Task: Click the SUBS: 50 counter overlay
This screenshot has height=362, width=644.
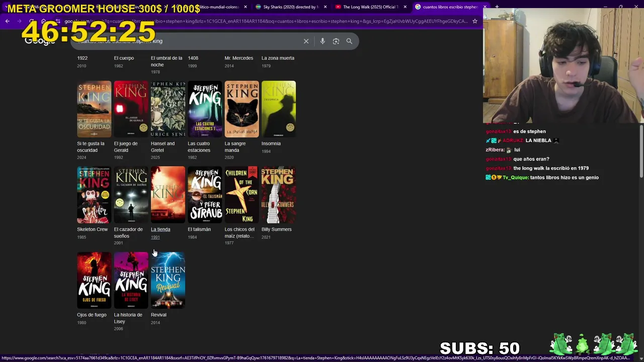Action: pos(479,348)
